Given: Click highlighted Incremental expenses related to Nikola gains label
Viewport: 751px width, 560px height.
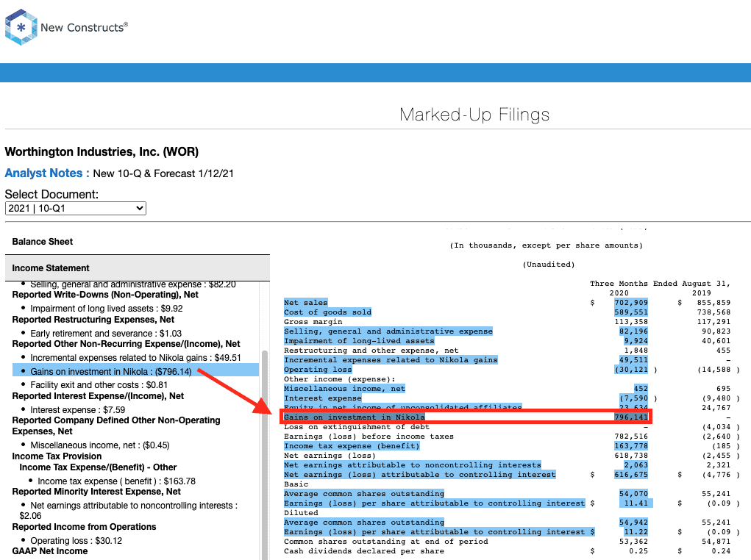Looking at the screenshot, I should 391,360.
